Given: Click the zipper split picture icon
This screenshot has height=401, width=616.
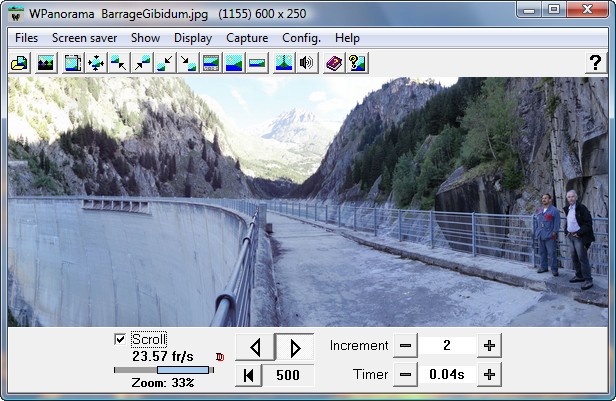Looking at the screenshot, I should tap(284, 63).
